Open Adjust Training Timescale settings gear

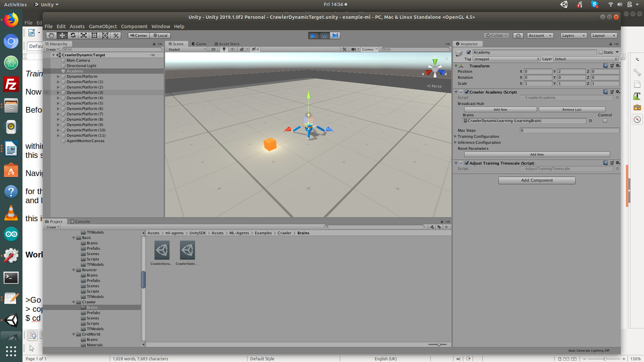618,163
